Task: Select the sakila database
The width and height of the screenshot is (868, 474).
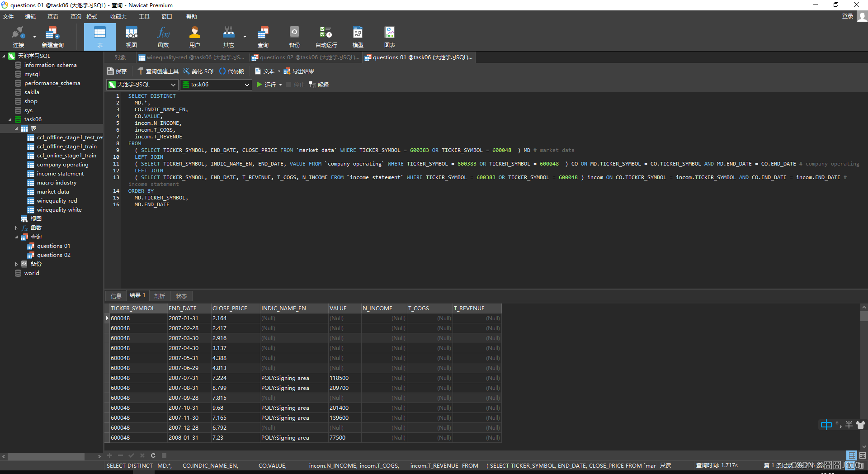Action: [x=32, y=92]
